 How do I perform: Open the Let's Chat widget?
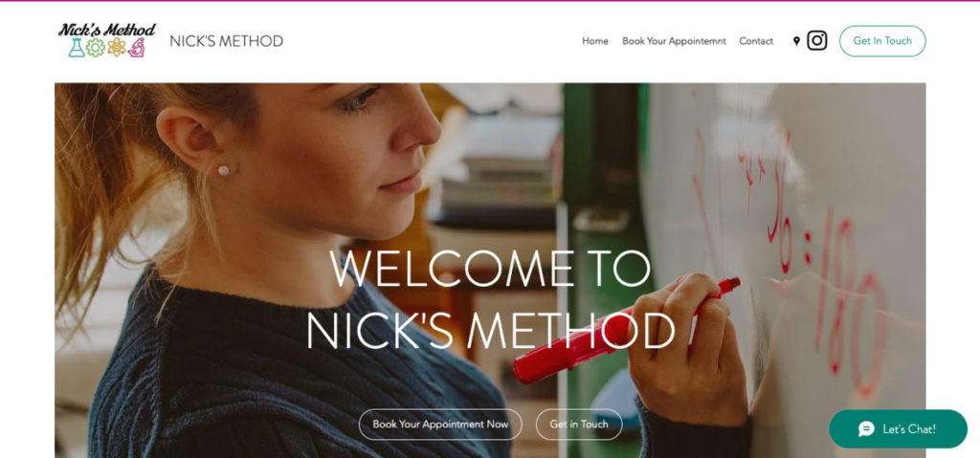898,428
